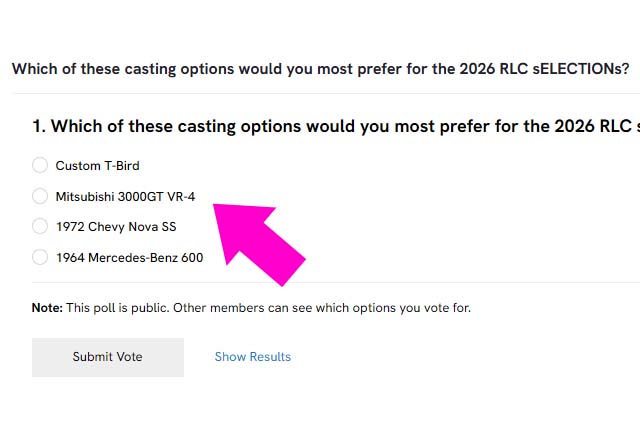This screenshot has width=640, height=427.
Task: Click the poll title at the top
Action: (320, 68)
